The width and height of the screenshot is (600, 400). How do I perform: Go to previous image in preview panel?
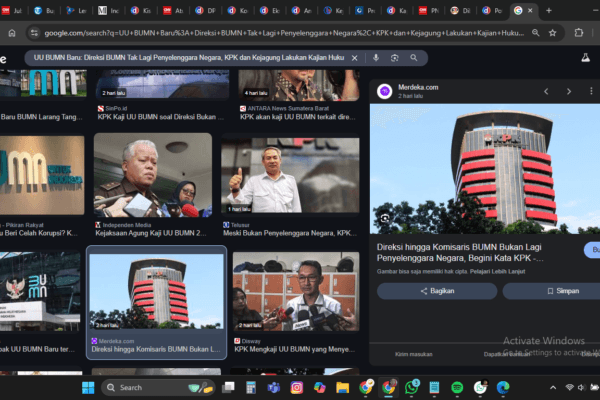click(545, 91)
